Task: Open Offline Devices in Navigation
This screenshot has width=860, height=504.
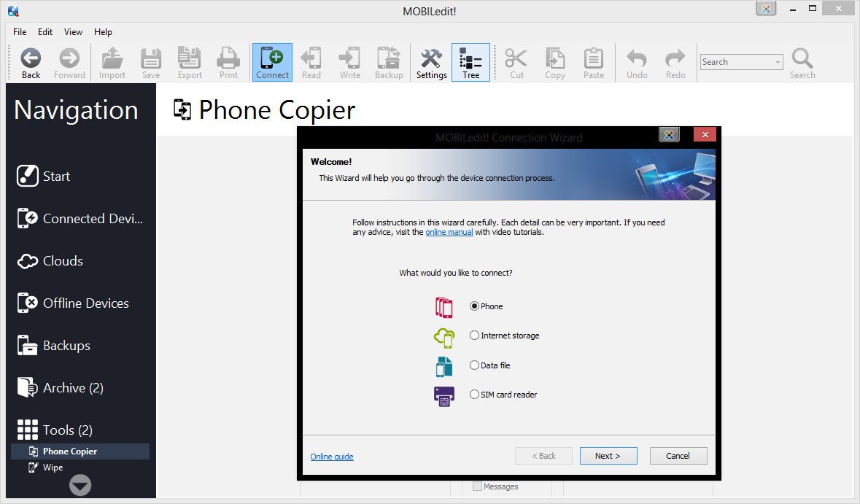Action: pos(73,303)
